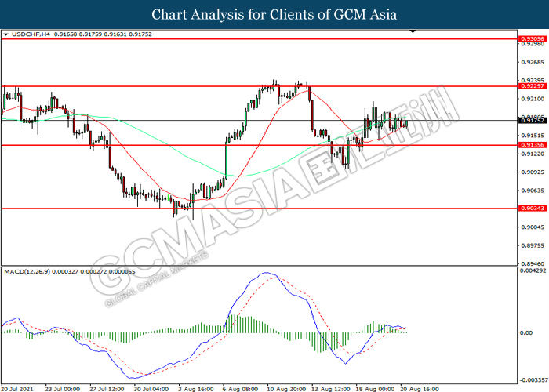The height and width of the screenshot is (392, 549).
Task: Select the 0.90343 support price label
Action: (x=533, y=209)
